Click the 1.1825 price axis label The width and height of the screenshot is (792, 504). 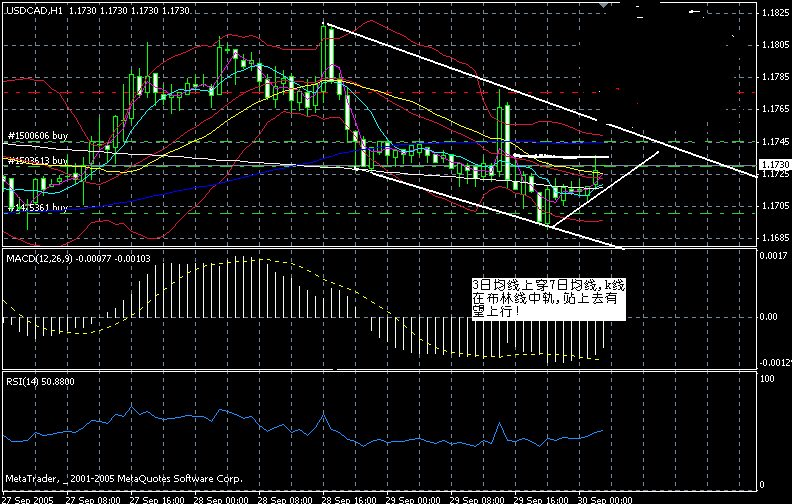(x=775, y=13)
